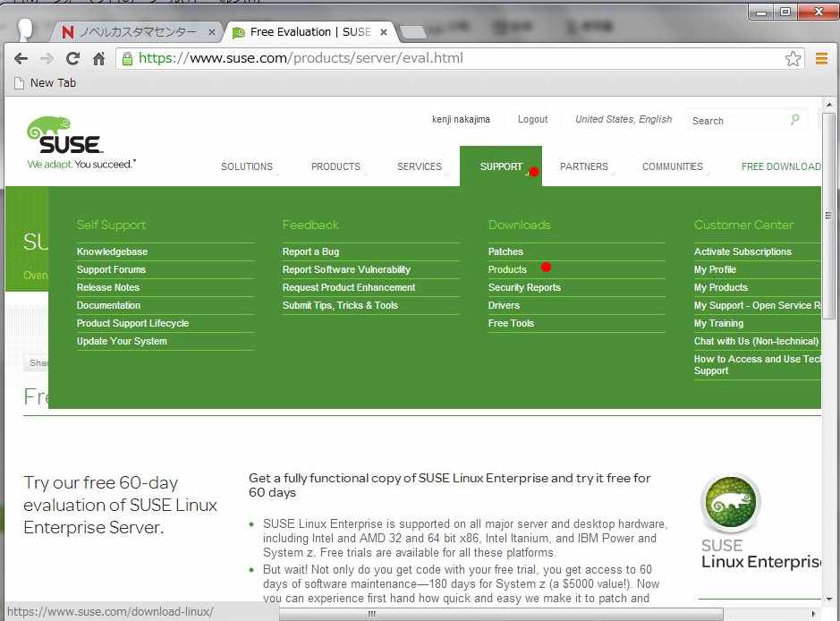The height and width of the screenshot is (621, 840).
Task: Click the kenji nakajima user link
Action: [x=461, y=119]
